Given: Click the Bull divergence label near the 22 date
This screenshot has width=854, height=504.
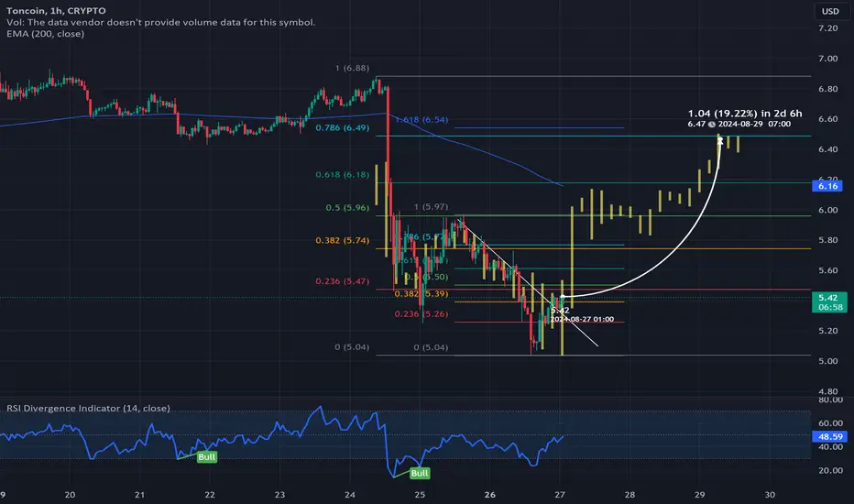Looking at the screenshot, I should (x=206, y=456).
